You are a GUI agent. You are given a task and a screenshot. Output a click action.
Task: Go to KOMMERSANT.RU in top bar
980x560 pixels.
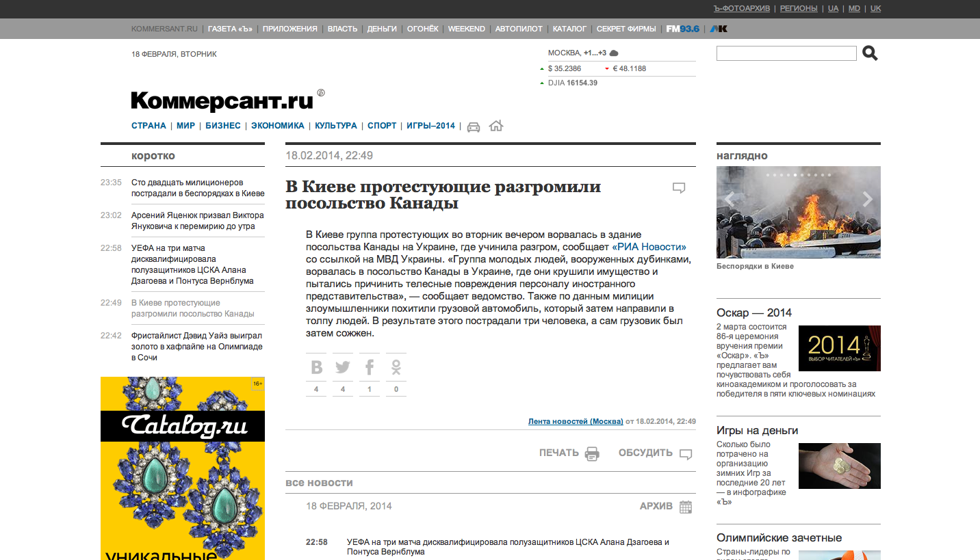(x=164, y=29)
